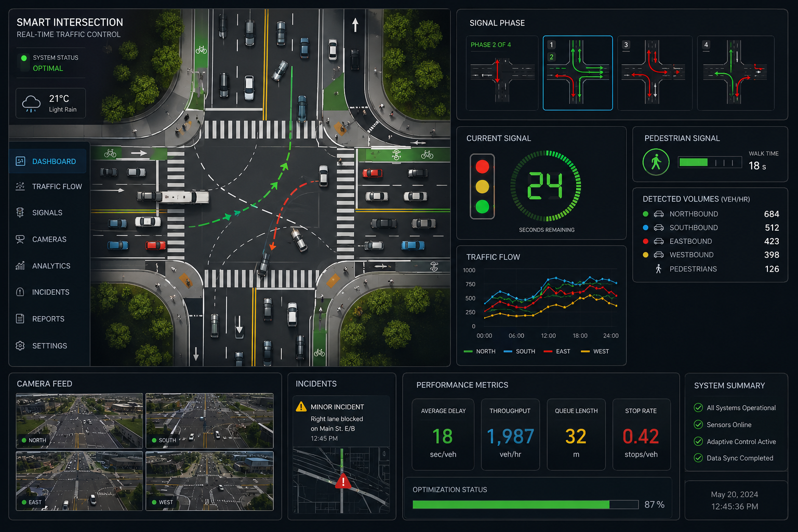Click the Minor Incident warning triangle icon
Screen dimensions: 798x532
301,407
